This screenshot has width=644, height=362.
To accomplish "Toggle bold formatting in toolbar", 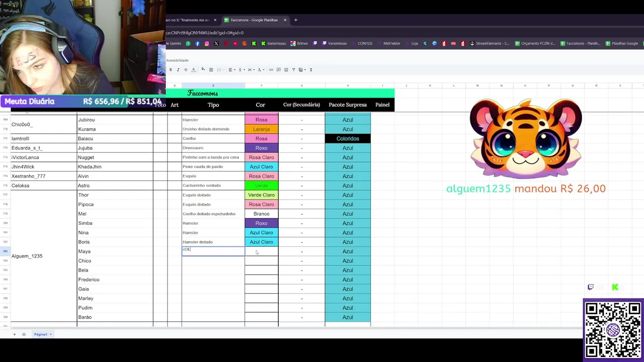I will [171, 69].
